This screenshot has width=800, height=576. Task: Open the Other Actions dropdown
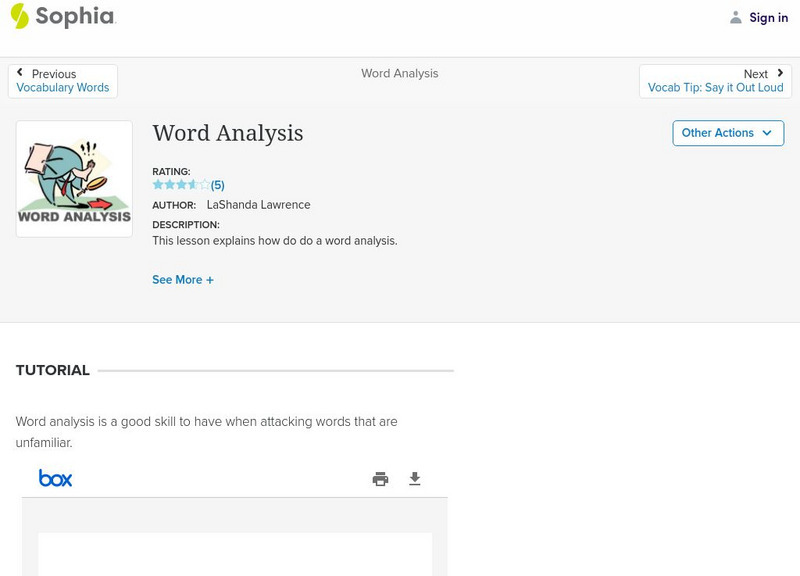click(x=728, y=133)
